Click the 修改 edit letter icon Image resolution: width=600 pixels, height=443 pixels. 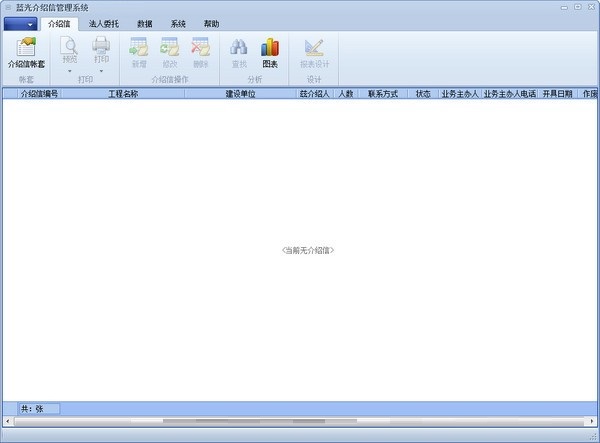pos(169,47)
